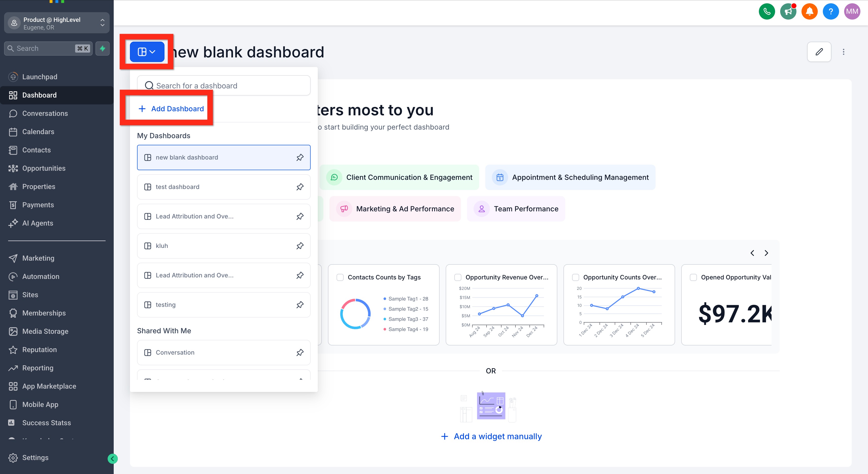868x474 pixels.
Task: Select Opportunity Revenue Over widget checkbox
Action: point(458,277)
